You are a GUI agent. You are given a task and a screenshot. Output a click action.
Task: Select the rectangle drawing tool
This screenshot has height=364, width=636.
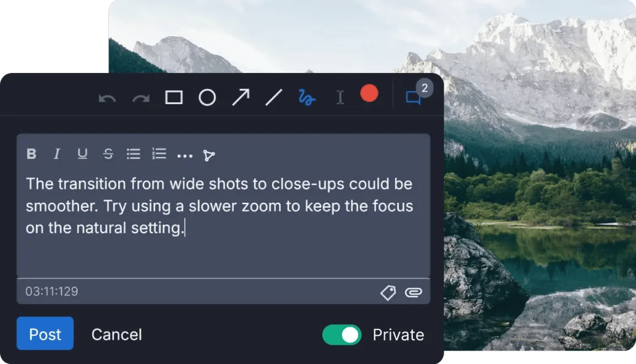(174, 97)
